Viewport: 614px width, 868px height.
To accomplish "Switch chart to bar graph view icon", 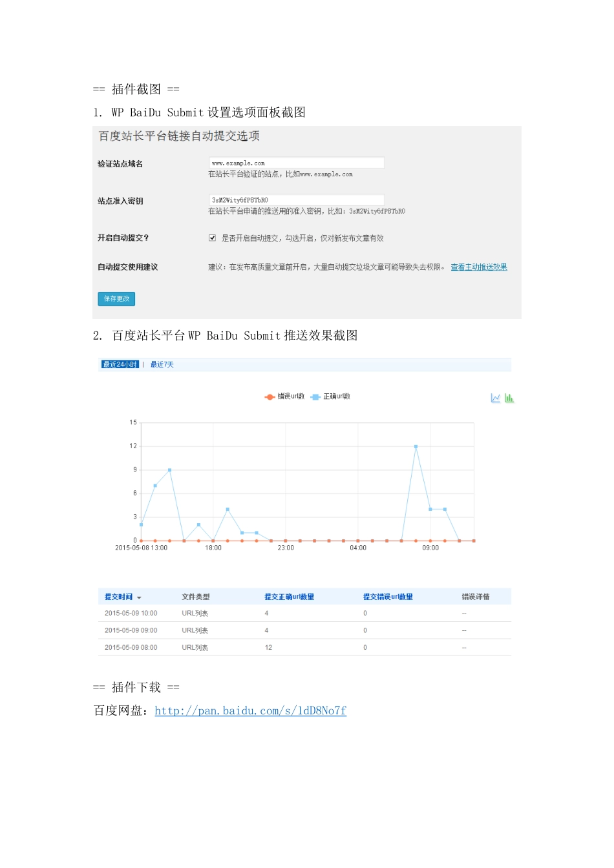I will pos(509,398).
